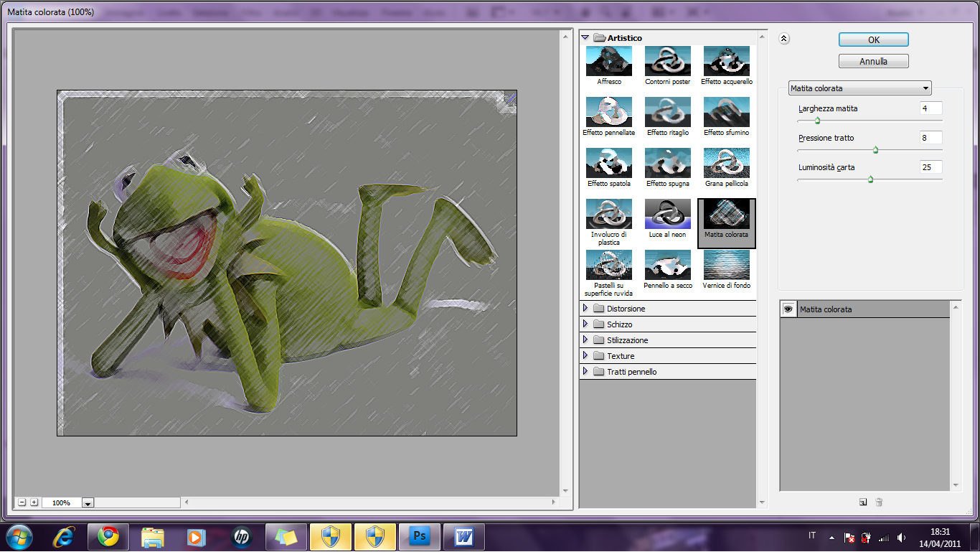Screen dimensions: 980x552
Task: Expand the Texture filter group
Action: (x=585, y=356)
